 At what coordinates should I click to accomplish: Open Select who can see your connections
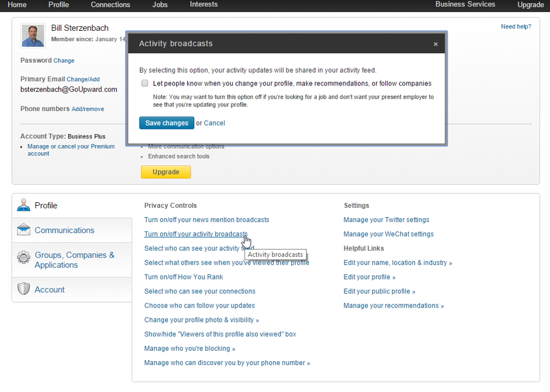pyautogui.click(x=200, y=291)
